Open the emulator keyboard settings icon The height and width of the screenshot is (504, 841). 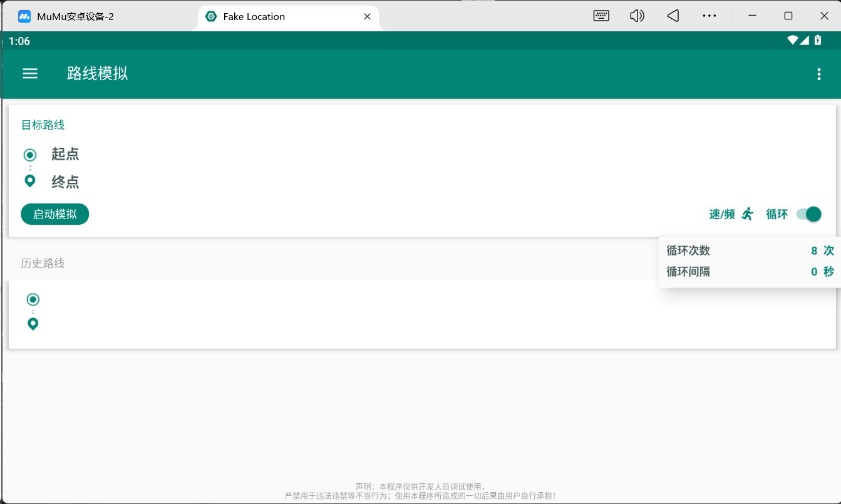(x=601, y=16)
